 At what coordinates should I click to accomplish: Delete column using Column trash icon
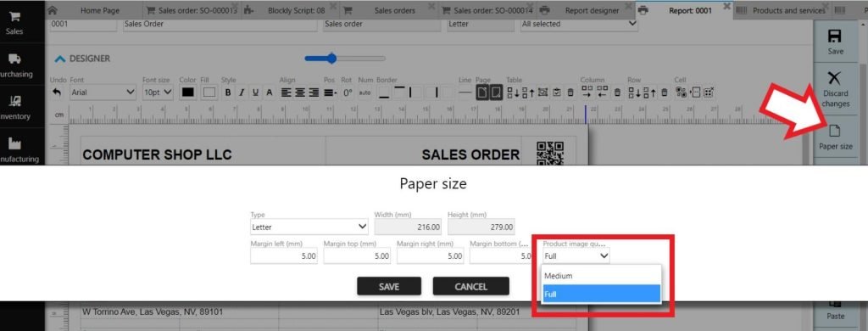coord(617,93)
